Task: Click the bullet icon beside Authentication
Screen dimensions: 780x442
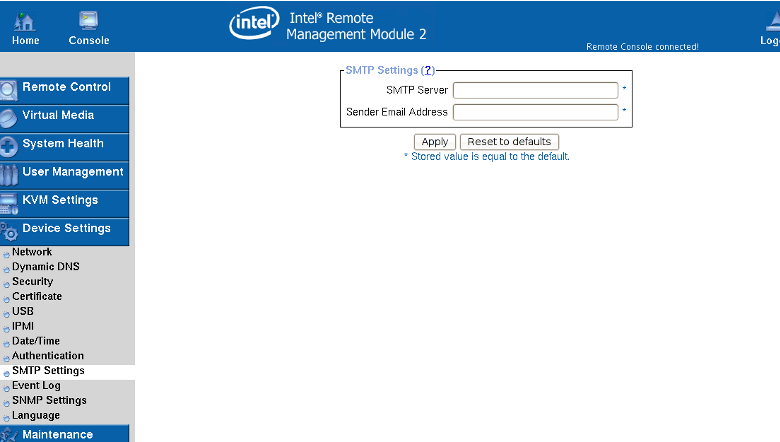Action: (6, 358)
